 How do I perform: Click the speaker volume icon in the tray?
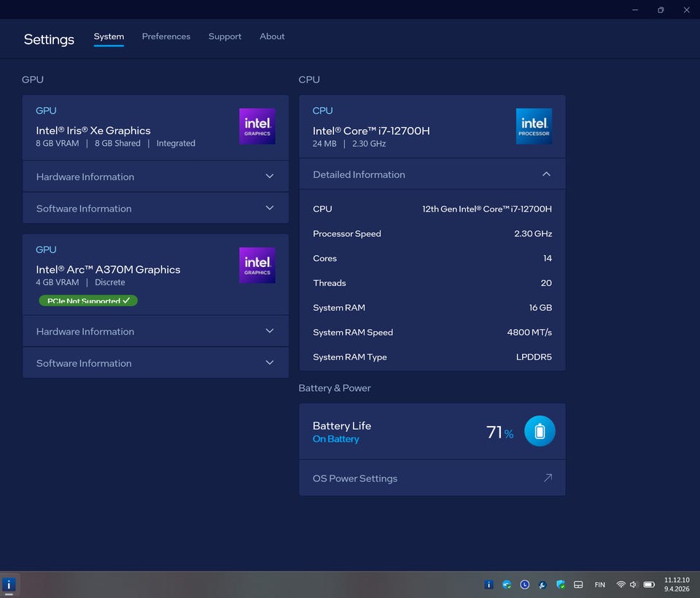[633, 584]
